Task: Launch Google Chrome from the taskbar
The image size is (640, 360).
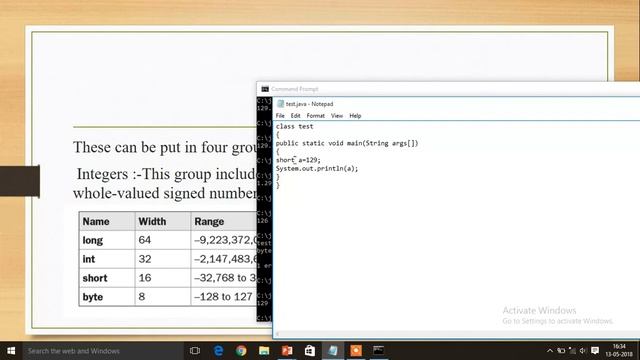Action: [241, 351]
